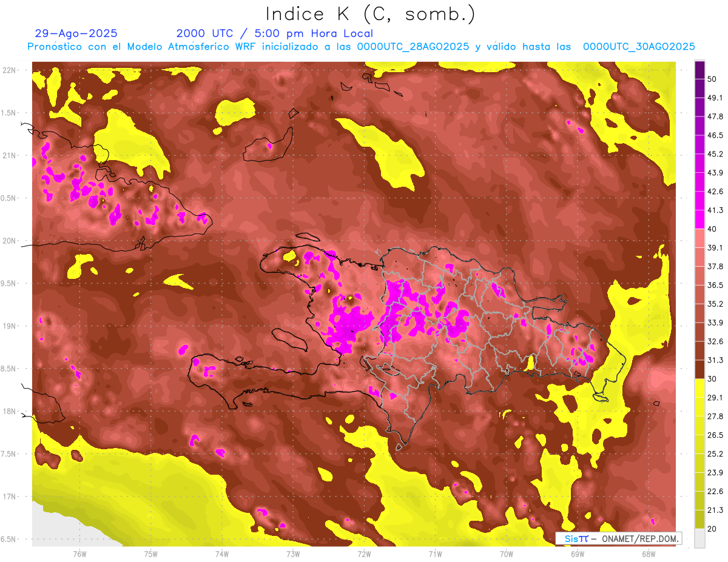This screenshot has width=728, height=562.
Task: Click the '23.9' color scale value
Action: [715, 473]
